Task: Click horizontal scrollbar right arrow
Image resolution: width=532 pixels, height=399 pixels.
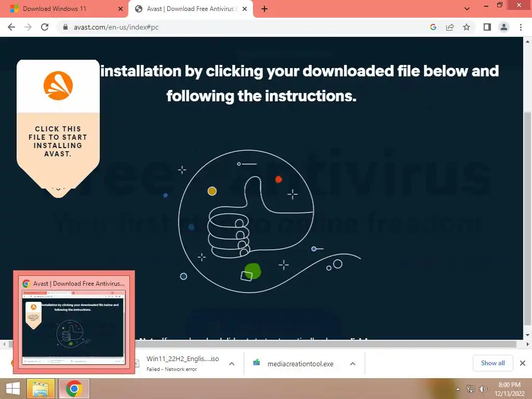Action: [528, 344]
